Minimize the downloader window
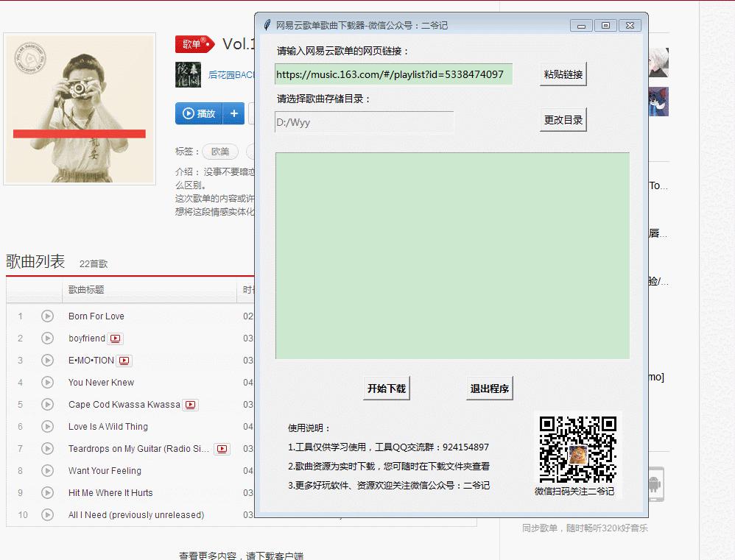Image resolution: width=735 pixels, height=560 pixels. (581, 25)
